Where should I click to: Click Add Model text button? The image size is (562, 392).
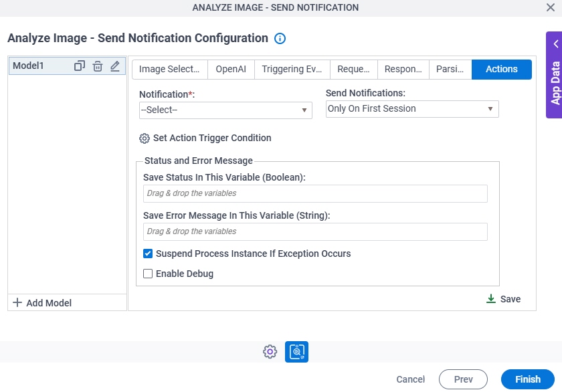pyautogui.click(x=49, y=303)
